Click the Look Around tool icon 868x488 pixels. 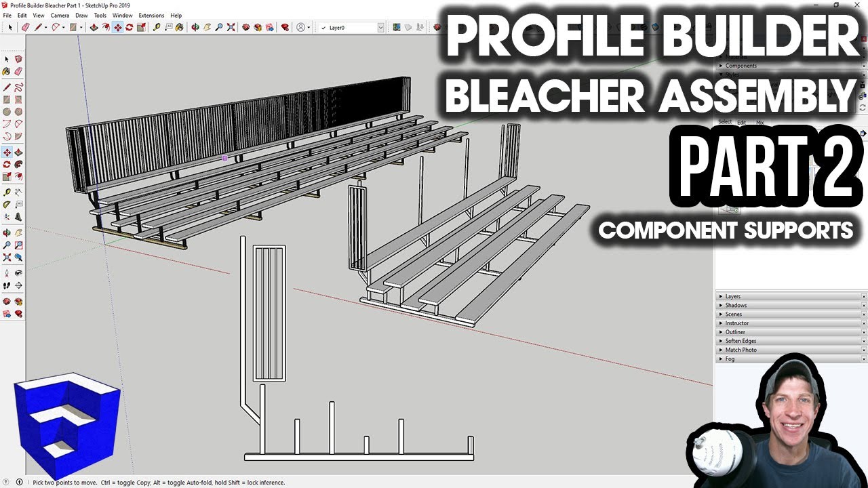(x=18, y=273)
